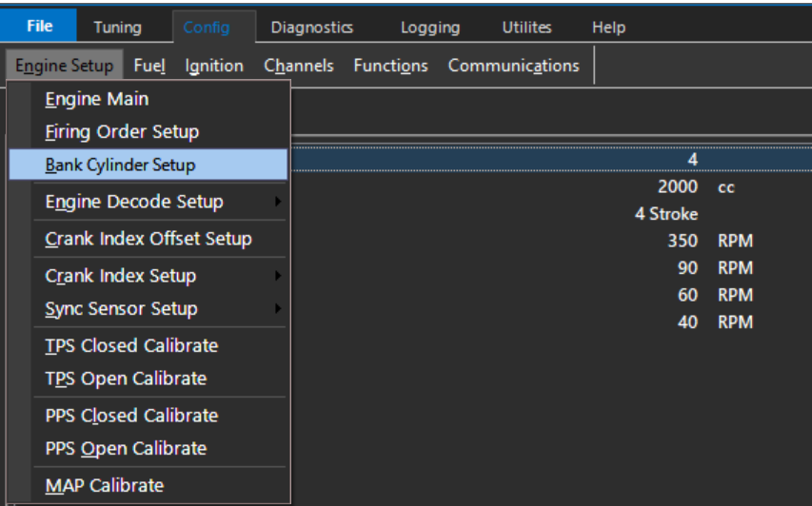Choose Engine Main from the menu

[x=97, y=99]
